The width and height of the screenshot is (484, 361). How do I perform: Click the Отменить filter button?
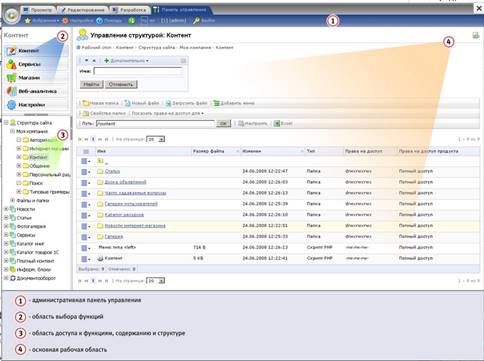pyautogui.click(x=121, y=84)
